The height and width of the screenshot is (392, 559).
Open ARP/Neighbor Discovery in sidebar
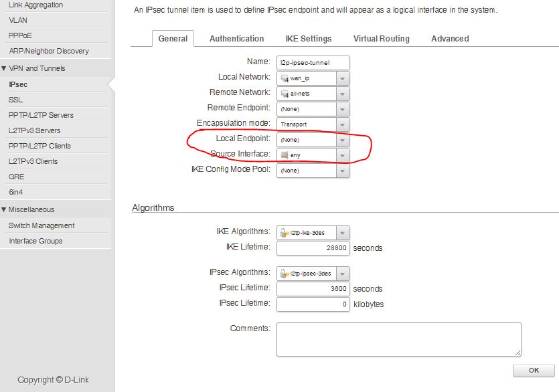(49, 51)
